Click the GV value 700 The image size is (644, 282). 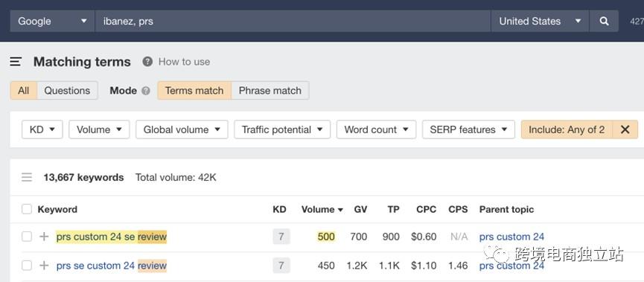tap(359, 237)
